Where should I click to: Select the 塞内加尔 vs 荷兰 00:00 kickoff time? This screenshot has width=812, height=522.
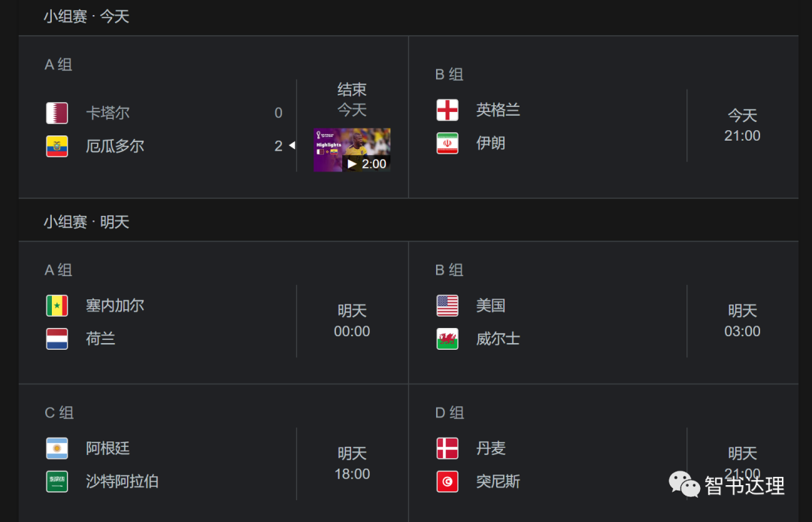pos(352,331)
